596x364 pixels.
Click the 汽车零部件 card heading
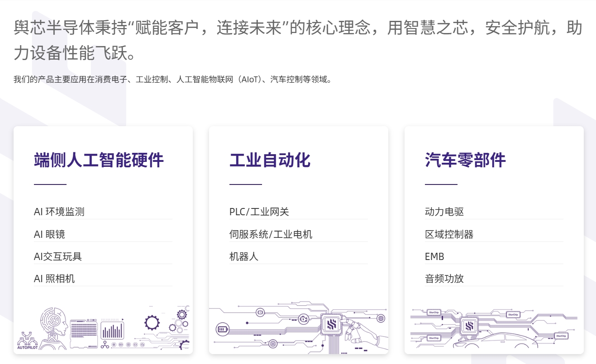pos(465,160)
